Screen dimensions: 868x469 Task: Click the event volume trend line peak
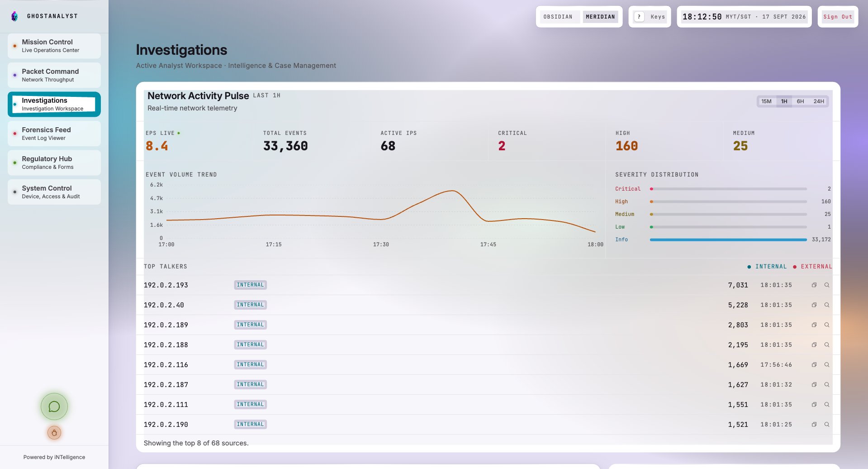pyautogui.click(x=452, y=191)
